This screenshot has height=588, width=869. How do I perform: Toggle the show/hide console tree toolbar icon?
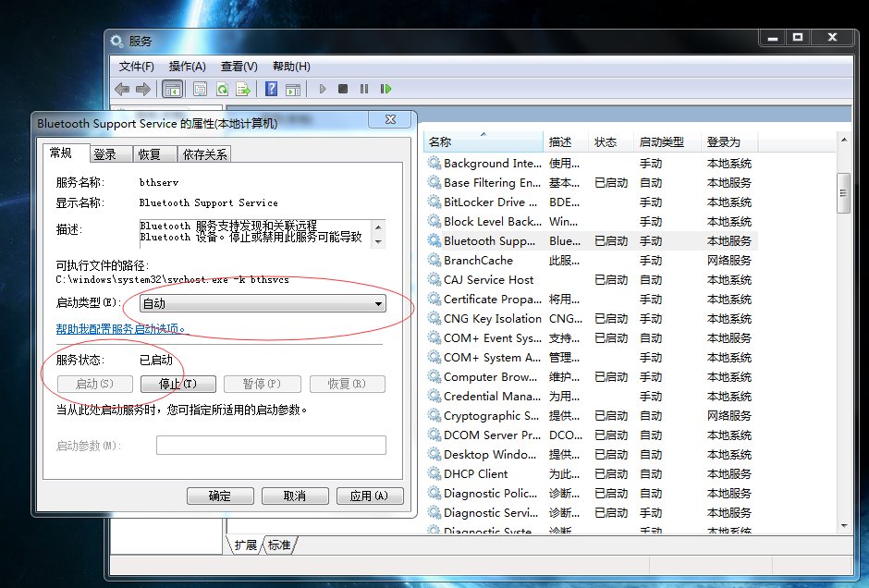pos(172,89)
